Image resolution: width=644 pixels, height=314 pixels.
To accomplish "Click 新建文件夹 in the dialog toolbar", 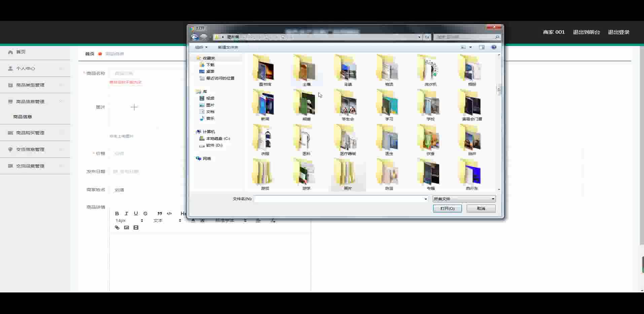I will pyautogui.click(x=228, y=47).
